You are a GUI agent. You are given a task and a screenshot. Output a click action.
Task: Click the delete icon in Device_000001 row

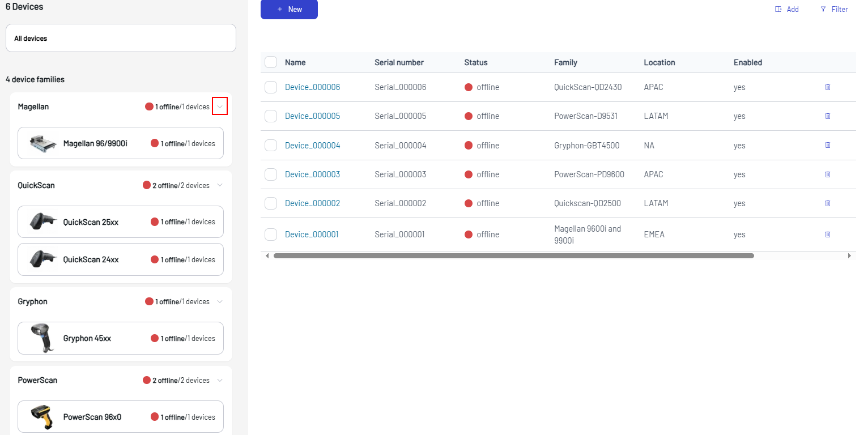tap(827, 234)
